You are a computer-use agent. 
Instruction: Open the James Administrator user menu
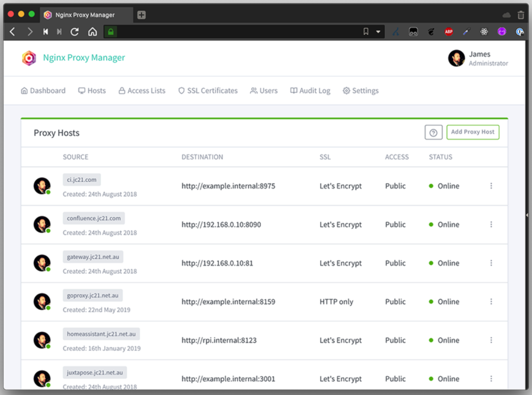[478, 58]
